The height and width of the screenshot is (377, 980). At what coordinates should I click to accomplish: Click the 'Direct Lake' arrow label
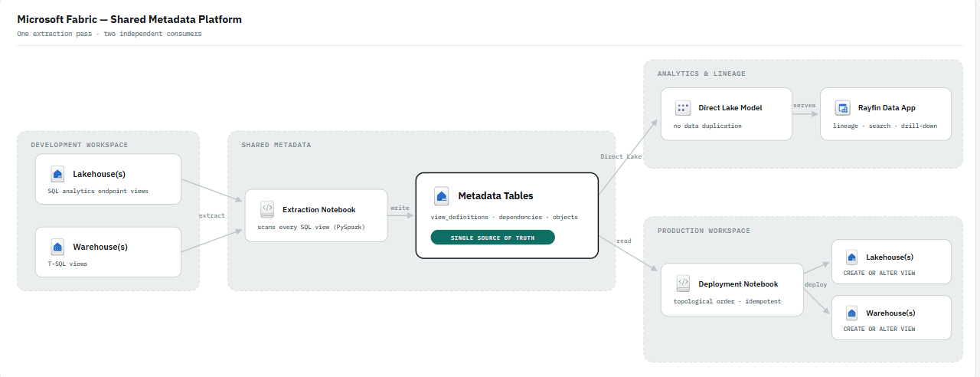621,156
